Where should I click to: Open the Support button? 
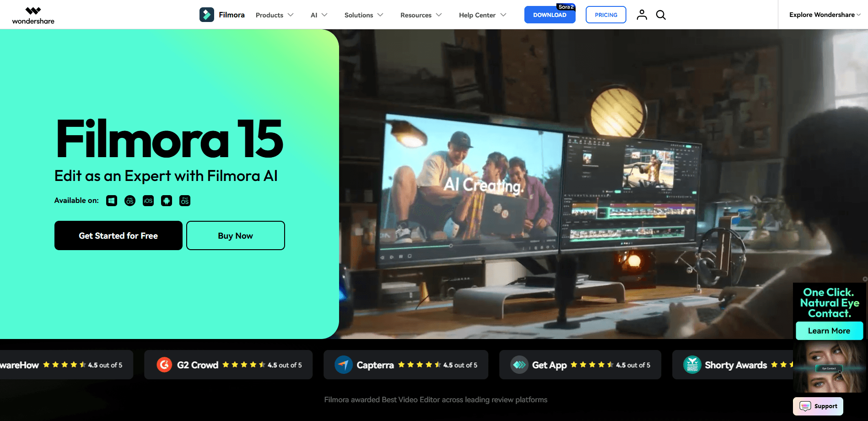pyautogui.click(x=818, y=406)
